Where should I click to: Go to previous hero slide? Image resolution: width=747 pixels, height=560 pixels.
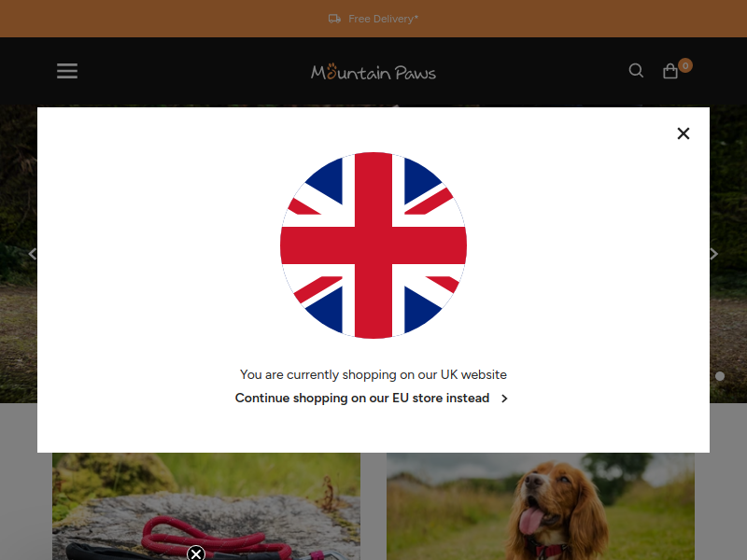(x=32, y=254)
